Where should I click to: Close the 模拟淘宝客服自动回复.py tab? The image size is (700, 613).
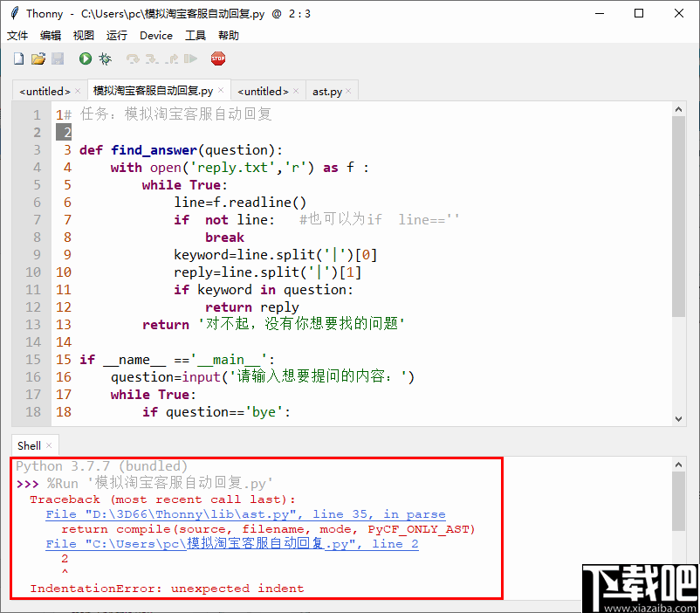click(x=221, y=90)
